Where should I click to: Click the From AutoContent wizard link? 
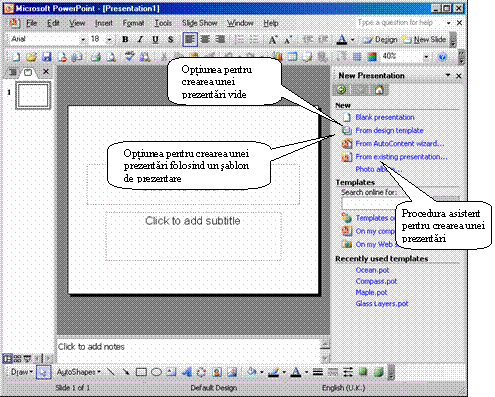coord(399,144)
